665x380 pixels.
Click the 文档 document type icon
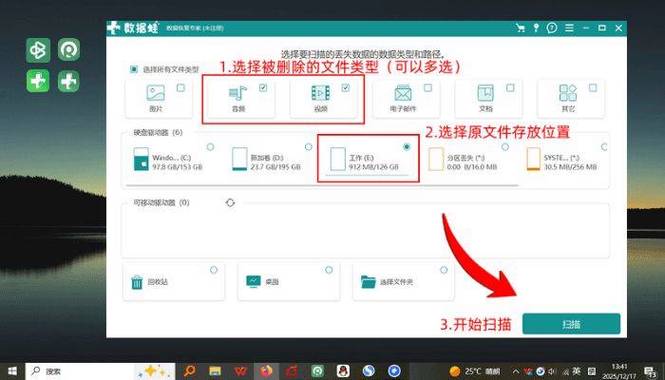486,93
